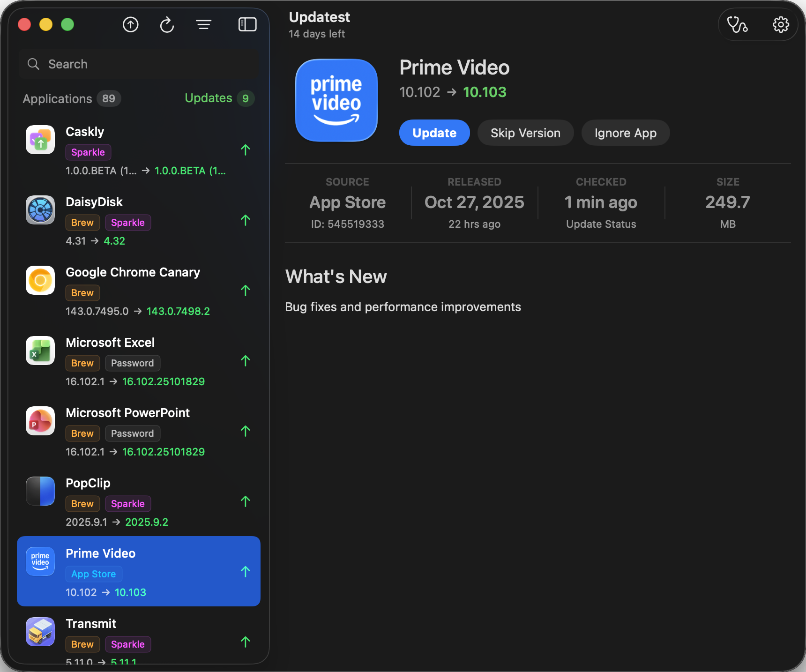Click the App Store badge under Prime Video
The height and width of the screenshot is (672, 806).
[x=93, y=574]
